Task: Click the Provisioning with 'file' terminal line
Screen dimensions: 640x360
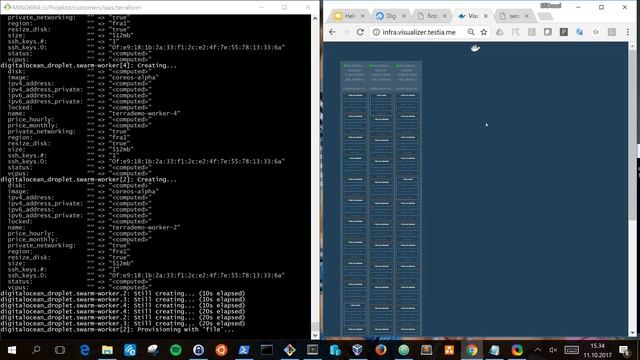Action: 118,329
